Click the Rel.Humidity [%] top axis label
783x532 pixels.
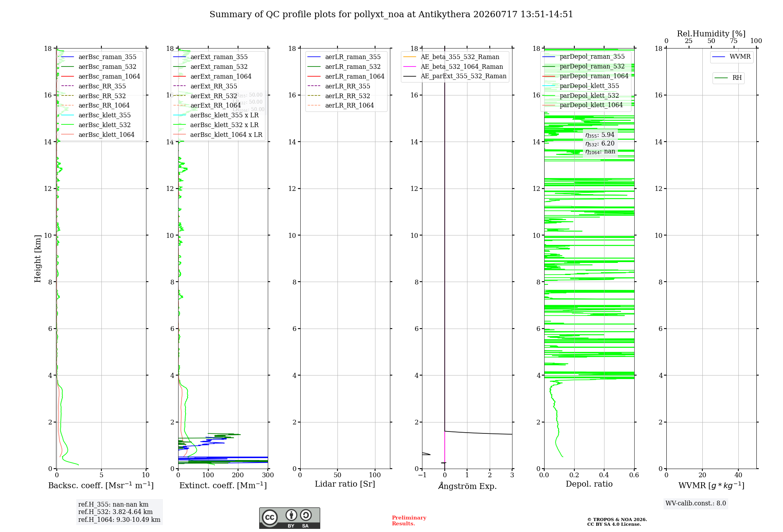click(711, 34)
